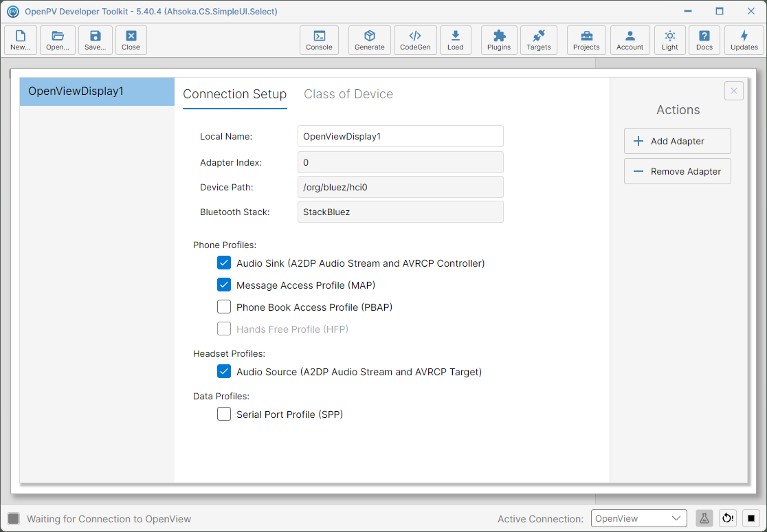Open a project with the Open icon

(x=58, y=40)
